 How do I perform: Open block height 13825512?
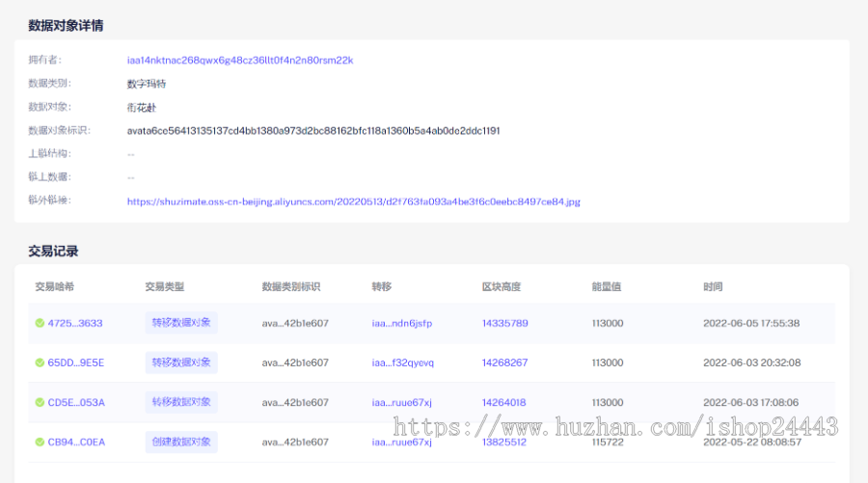[x=503, y=443]
